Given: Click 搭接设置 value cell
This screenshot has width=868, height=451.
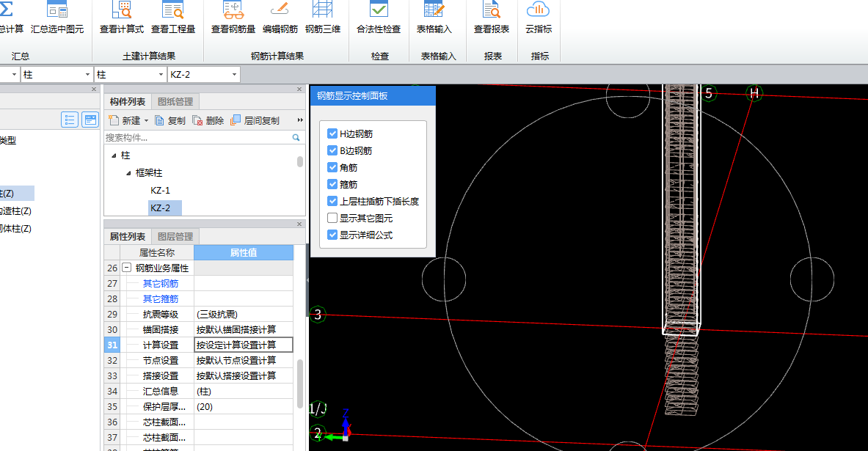Looking at the screenshot, I should point(244,375).
